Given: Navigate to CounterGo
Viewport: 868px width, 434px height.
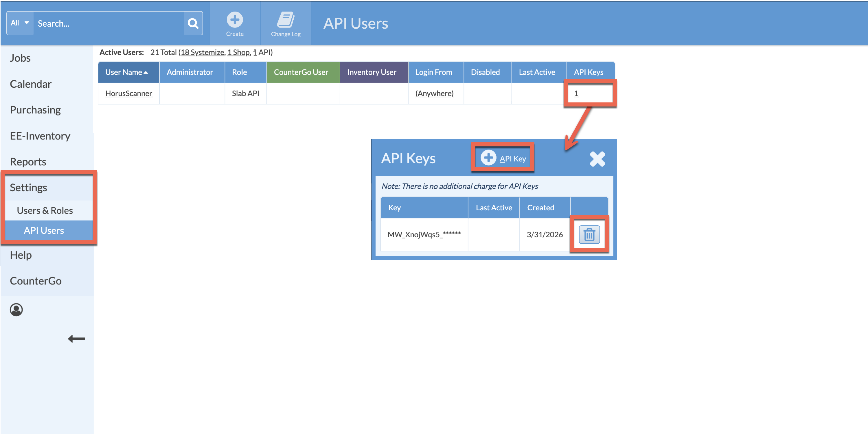Looking at the screenshot, I should click(x=36, y=281).
